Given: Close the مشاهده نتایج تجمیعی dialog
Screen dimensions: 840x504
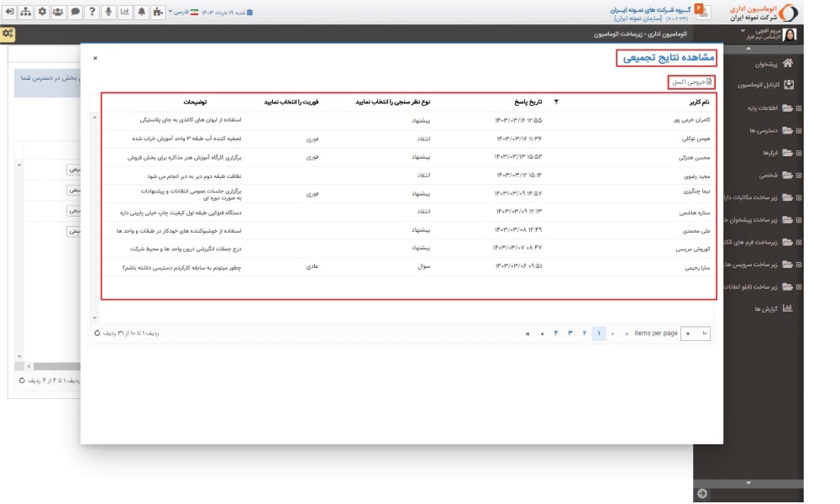Looking at the screenshot, I should 95,58.
